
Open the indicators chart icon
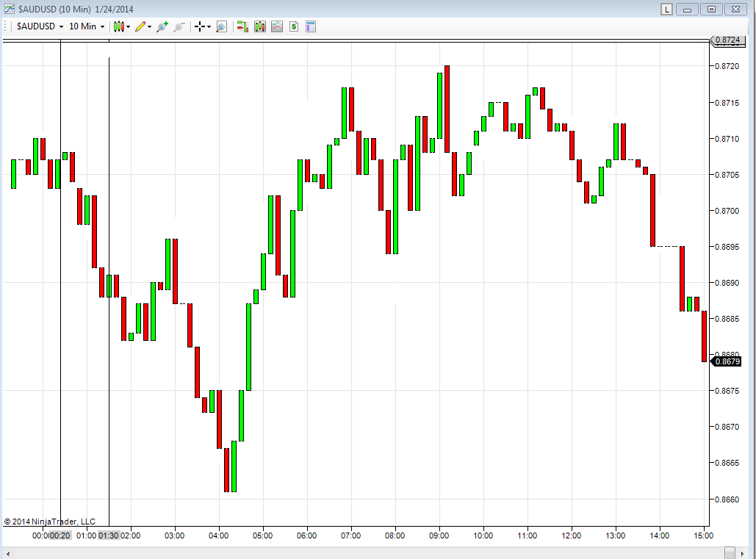pos(277,26)
